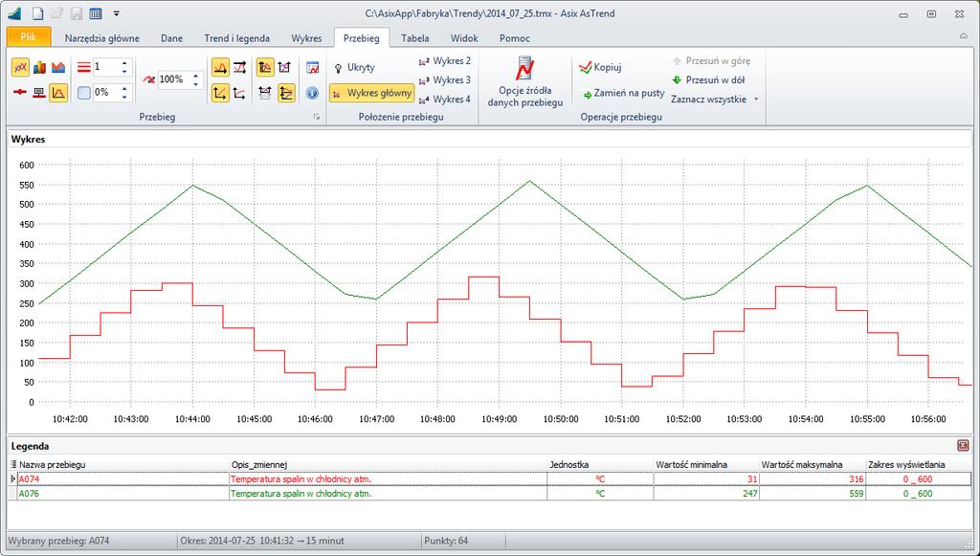Click the table grid quick access icon
The height and width of the screenshot is (556, 980).
[x=96, y=13]
